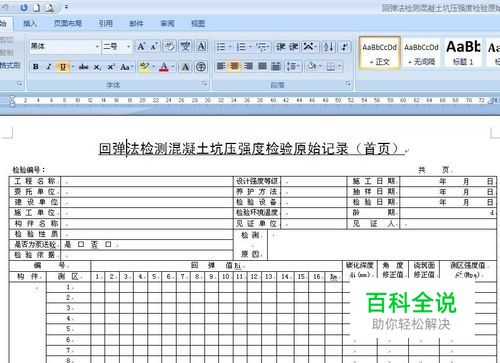Click the numbering list icon
Image resolution: width=500 pixels, height=363 pixels.
[x=241, y=47]
